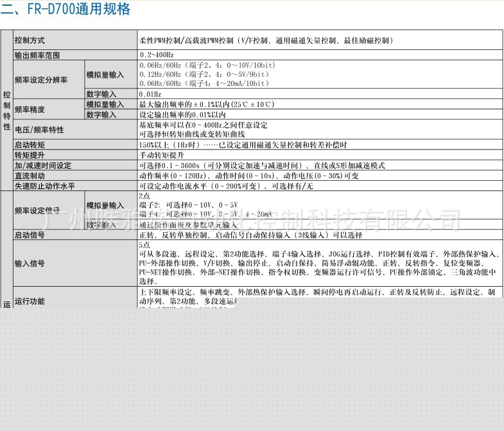
Task: Select the 可选择0.1~3600s value text
Action: coord(262,165)
